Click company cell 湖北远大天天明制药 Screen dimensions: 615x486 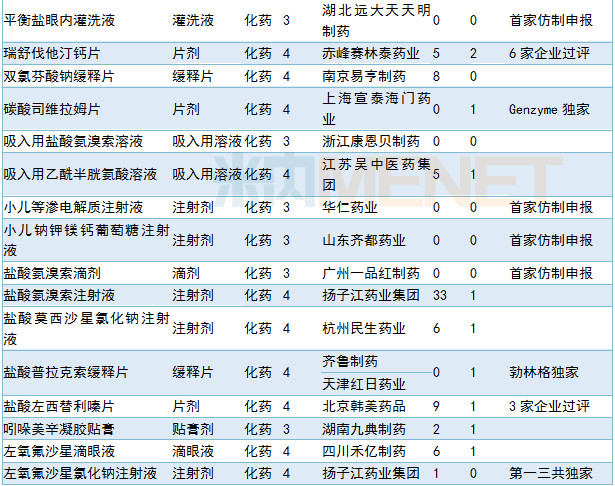(377, 20)
